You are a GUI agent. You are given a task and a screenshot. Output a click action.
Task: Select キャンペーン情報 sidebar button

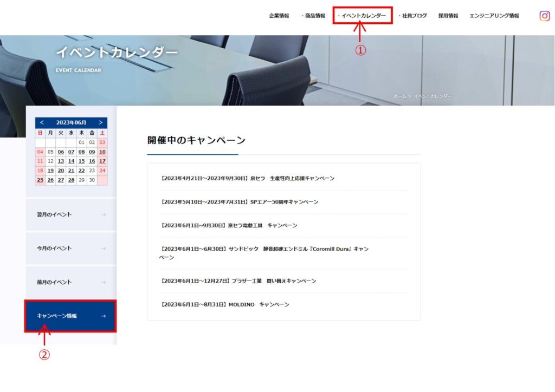(71, 316)
